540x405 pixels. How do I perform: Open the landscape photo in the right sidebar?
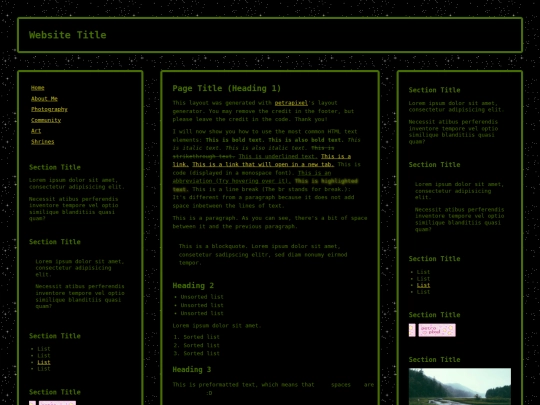pos(460,386)
